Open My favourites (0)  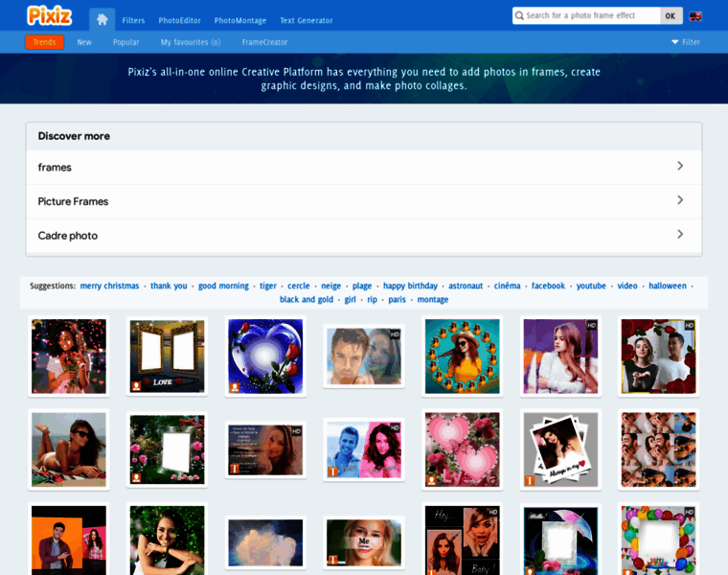click(x=191, y=42)
